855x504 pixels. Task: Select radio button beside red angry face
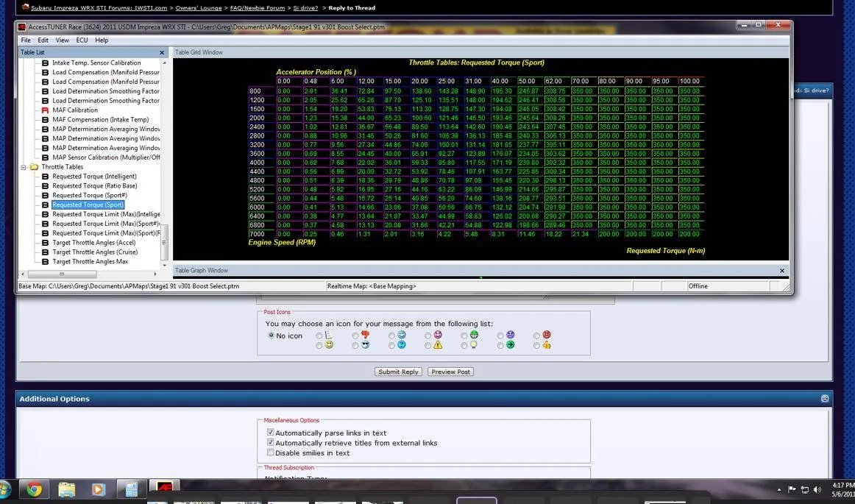click(x=536, y=336)
